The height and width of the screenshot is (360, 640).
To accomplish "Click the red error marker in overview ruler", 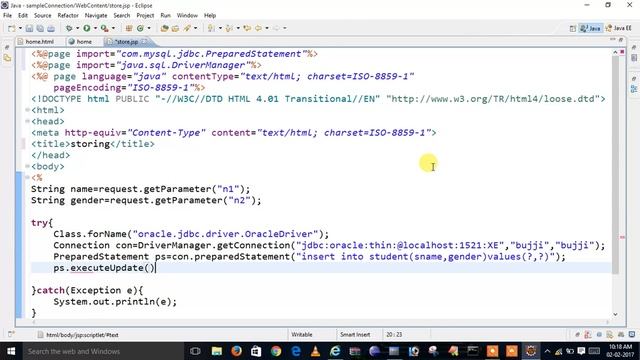I will pos(622,237).
